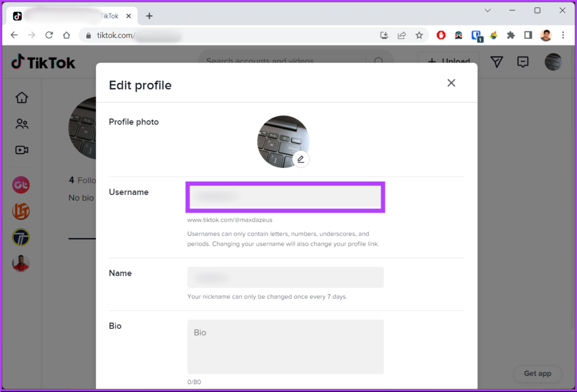577x392 pixels.
Task: Click inside the Bio text area
Action: (x=285, y=346)
